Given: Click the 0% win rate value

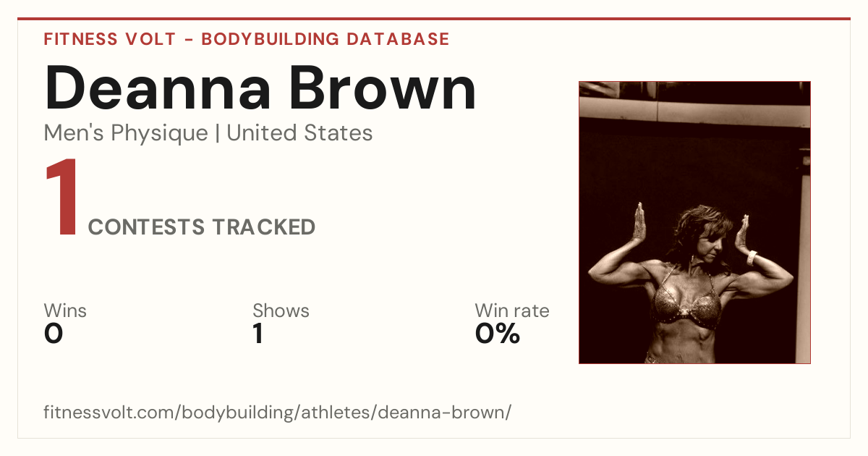Looking at the screenshot, I should [x=498, y=334].
